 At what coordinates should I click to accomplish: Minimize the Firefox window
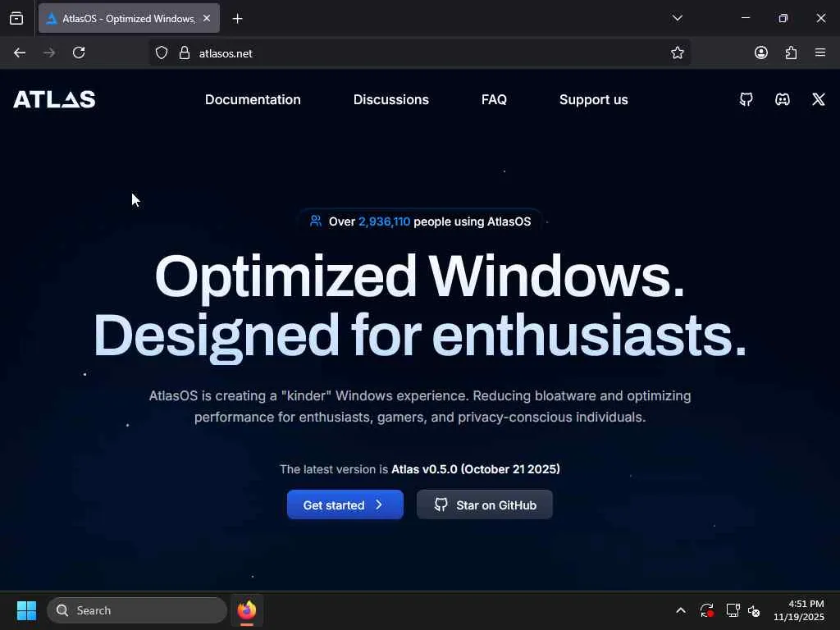[745, 18]
